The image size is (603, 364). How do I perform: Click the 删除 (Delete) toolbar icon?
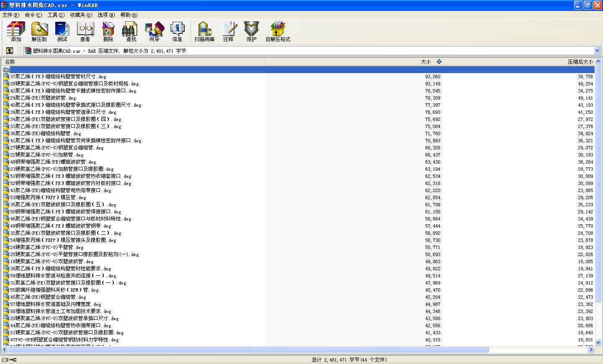click(108, 31)
